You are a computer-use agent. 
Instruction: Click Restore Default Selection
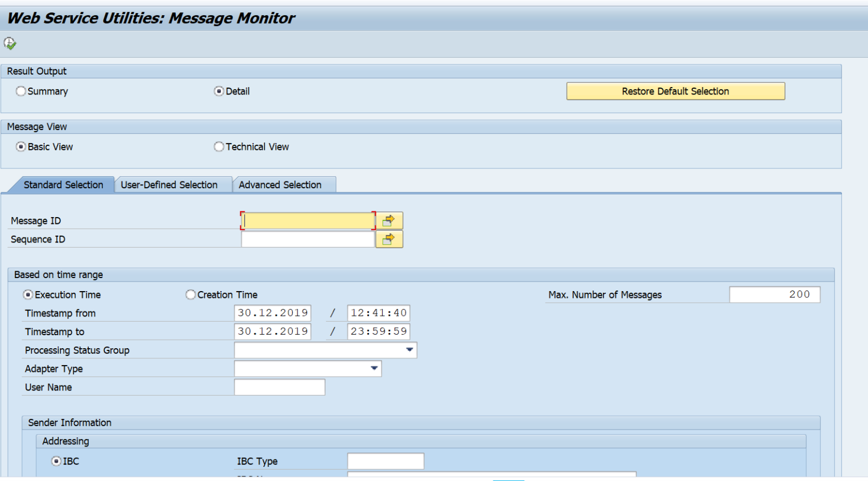pyautogui.click(x=675, y=91)
